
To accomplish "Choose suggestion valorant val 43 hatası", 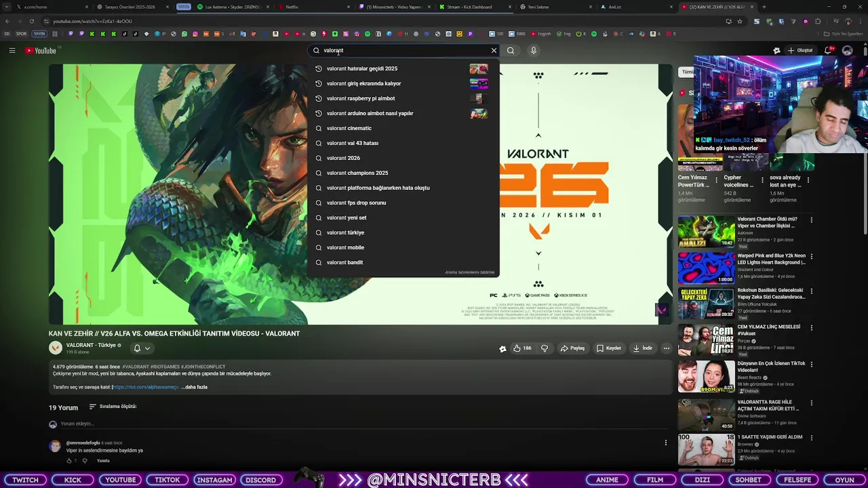I will pos(403,143).
